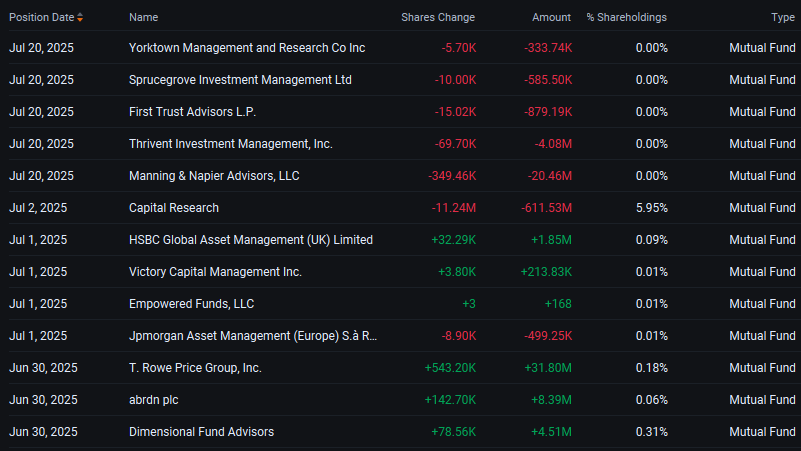Open Jpmorgan Asset Management (Europe) entry

click(253, 336)
